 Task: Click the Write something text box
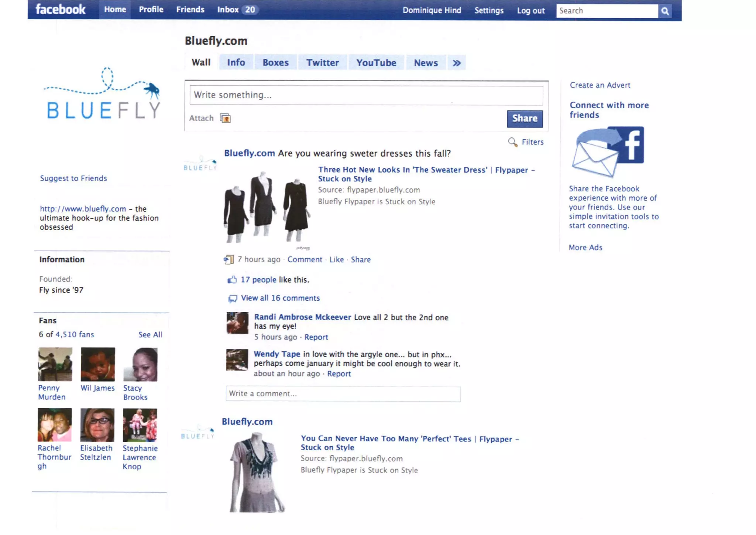tap(366, 95)
